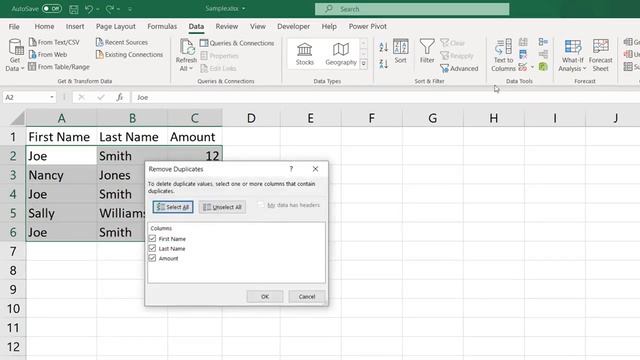Screen dimensions: 640x360
Task: Open Queries & Connections pane
Action: click(x=237, y=43)
